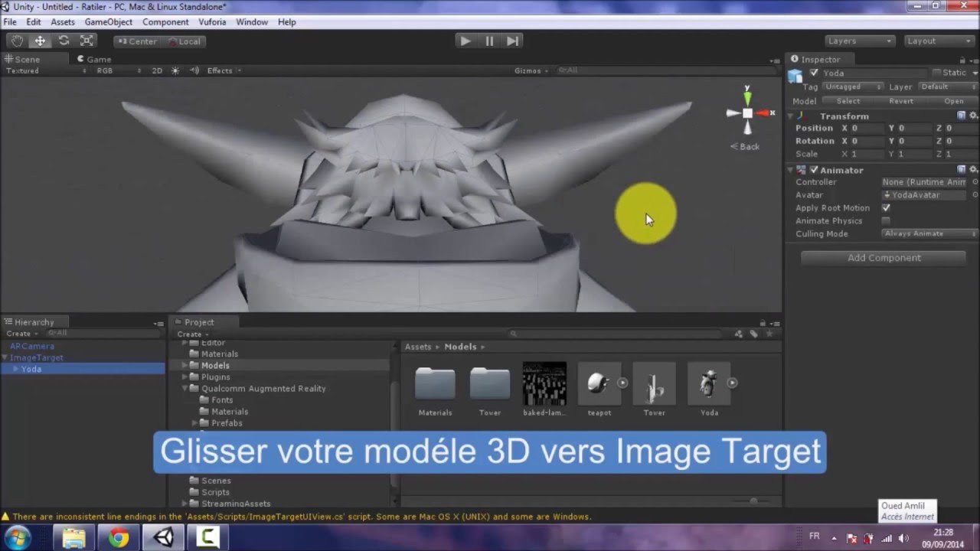The image size is (980, 551).
Task: Collapse ImageTarget in Hierarchy
Action: click(5, 357)
